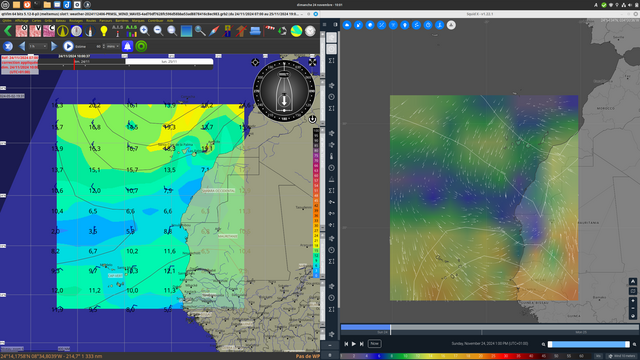Viewport: 640px width, 360px height.
Task: Click the play button in Squid timeline
Action: 354,344
